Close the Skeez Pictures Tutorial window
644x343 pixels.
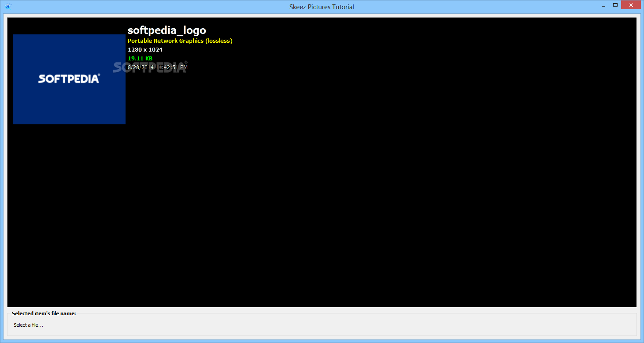631,5
